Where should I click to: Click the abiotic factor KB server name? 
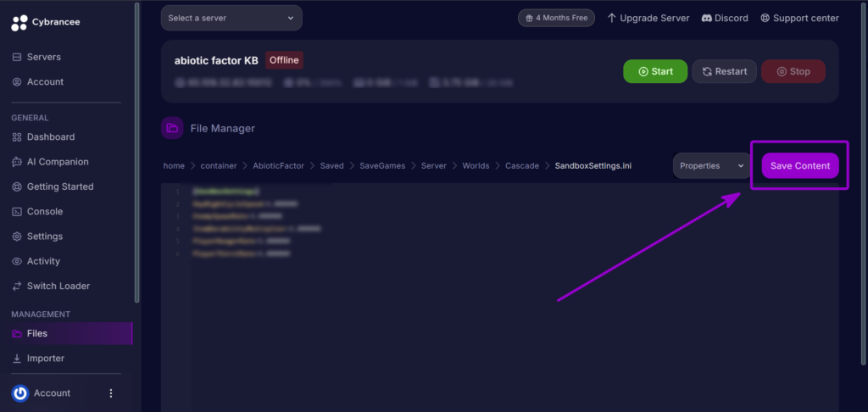point(216,61)
